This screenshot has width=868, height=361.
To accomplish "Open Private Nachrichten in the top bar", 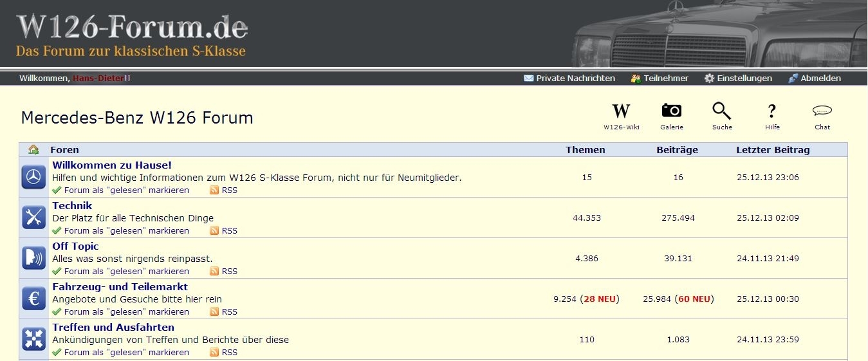I will [x=569, y=78].
